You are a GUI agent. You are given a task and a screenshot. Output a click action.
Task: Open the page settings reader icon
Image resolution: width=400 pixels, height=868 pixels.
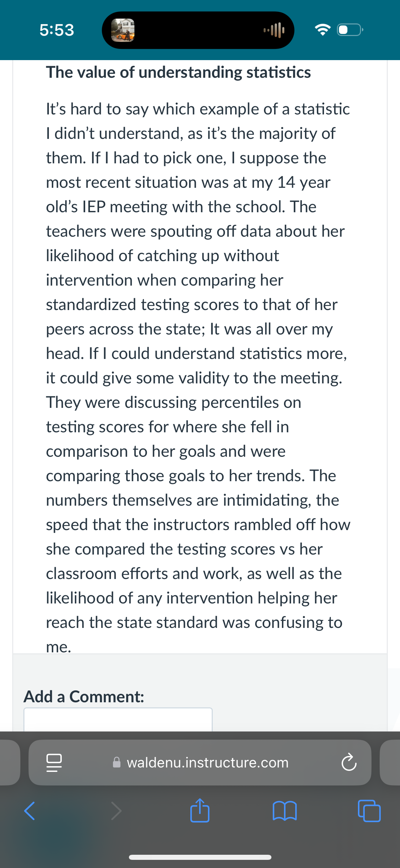point(54,763)
